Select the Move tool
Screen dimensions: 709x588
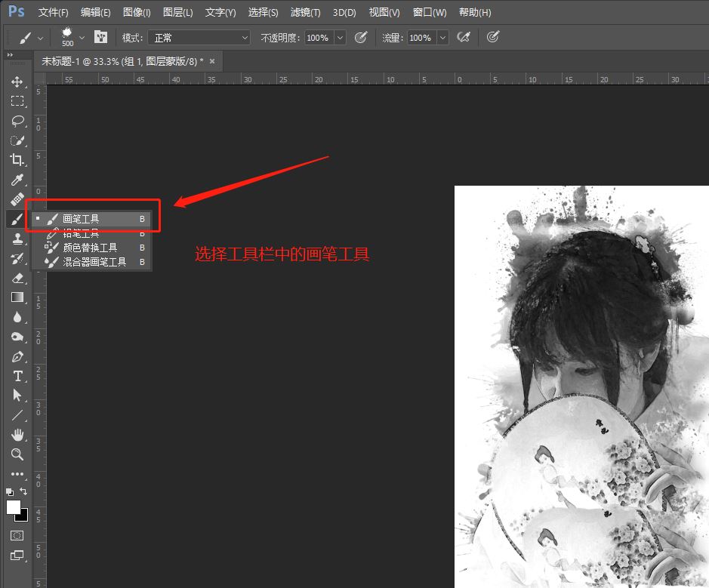(17, 82)
